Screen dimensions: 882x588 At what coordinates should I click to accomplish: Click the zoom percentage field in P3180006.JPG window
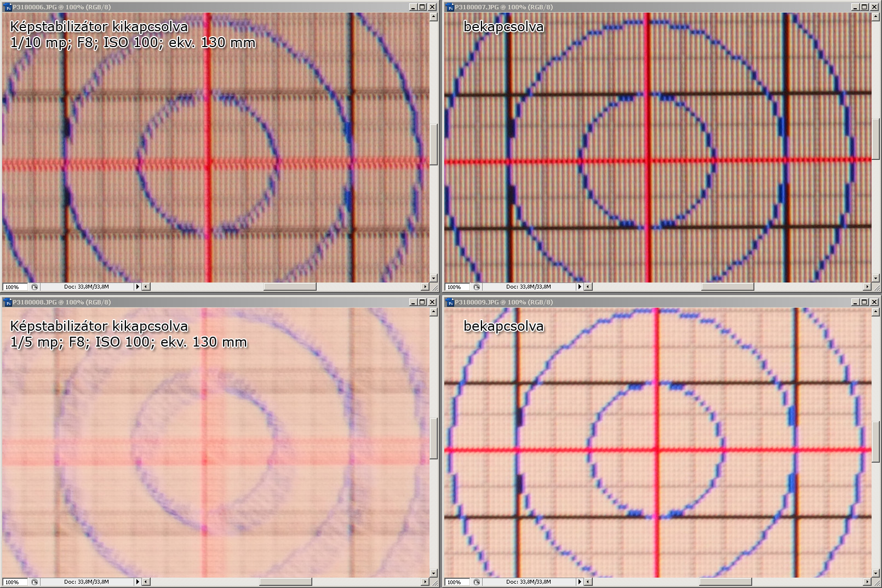coord(15,287)
